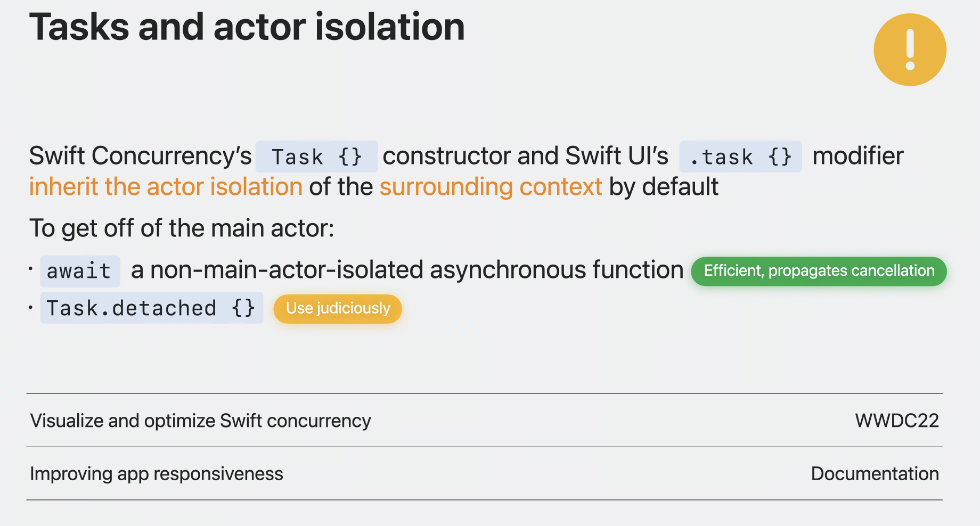The width and height of the screenshot is (980, 526).
Task: Click the 'surrounding context' orange text
Action: tap(491, 187)
